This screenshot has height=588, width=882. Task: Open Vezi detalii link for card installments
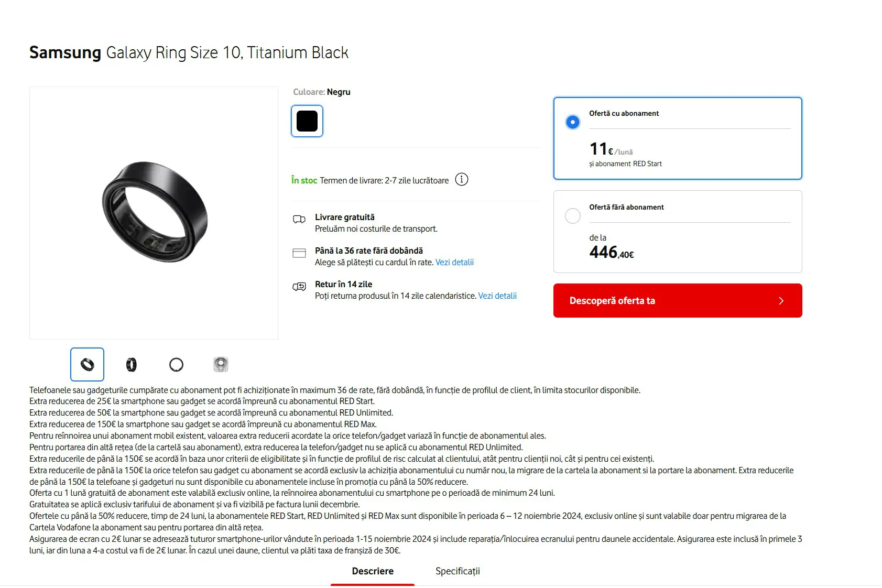click(x=454, y=262)
